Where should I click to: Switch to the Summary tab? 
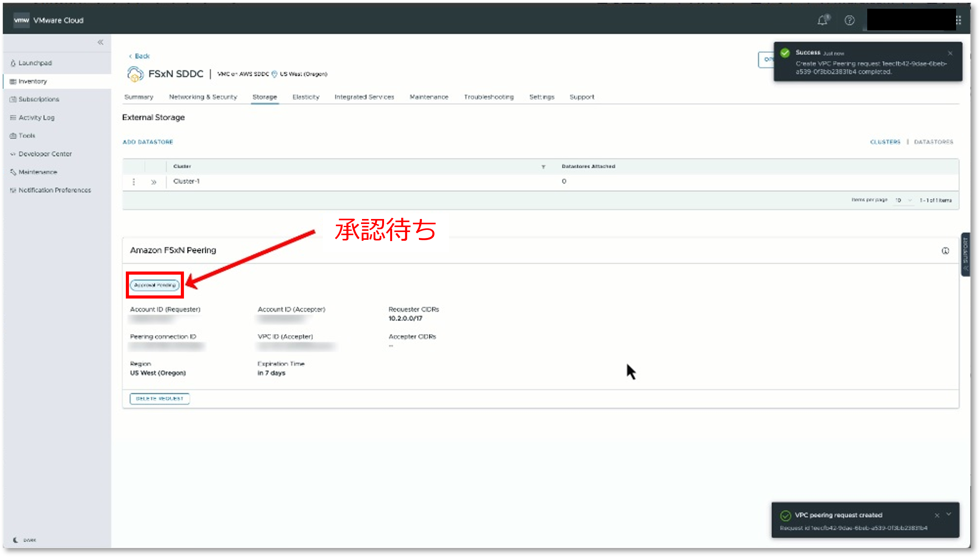click(x=139, y=97)
